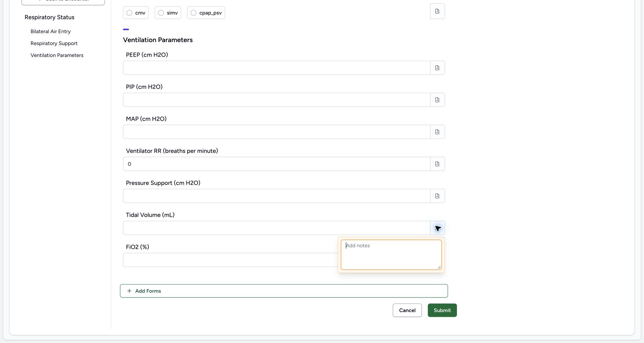The image size is (644, 343).
Task: Click the plus icon in Add Forms
Action: tap(129, 291)
